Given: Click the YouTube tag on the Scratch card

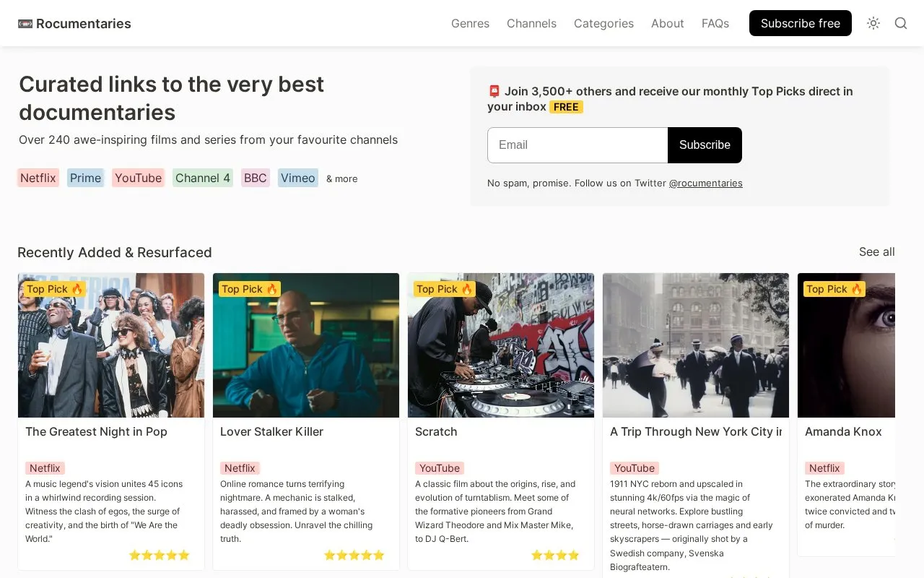Looking at the screenshot, I should click(x=440, y=468).
